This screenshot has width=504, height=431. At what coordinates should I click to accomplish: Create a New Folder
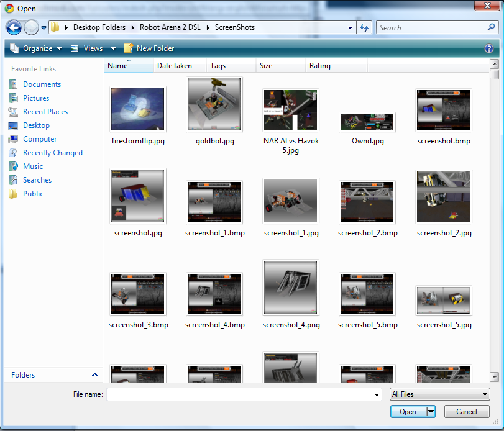tap(149, 48)
